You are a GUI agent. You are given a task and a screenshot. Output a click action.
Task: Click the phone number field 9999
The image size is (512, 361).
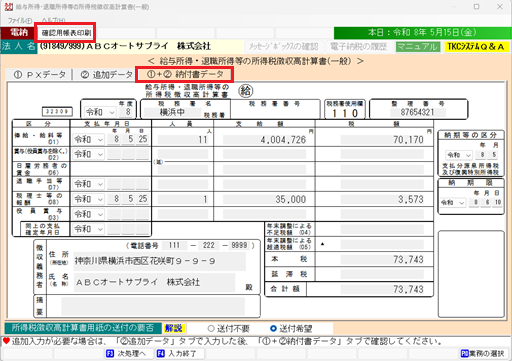pos(239,246)
